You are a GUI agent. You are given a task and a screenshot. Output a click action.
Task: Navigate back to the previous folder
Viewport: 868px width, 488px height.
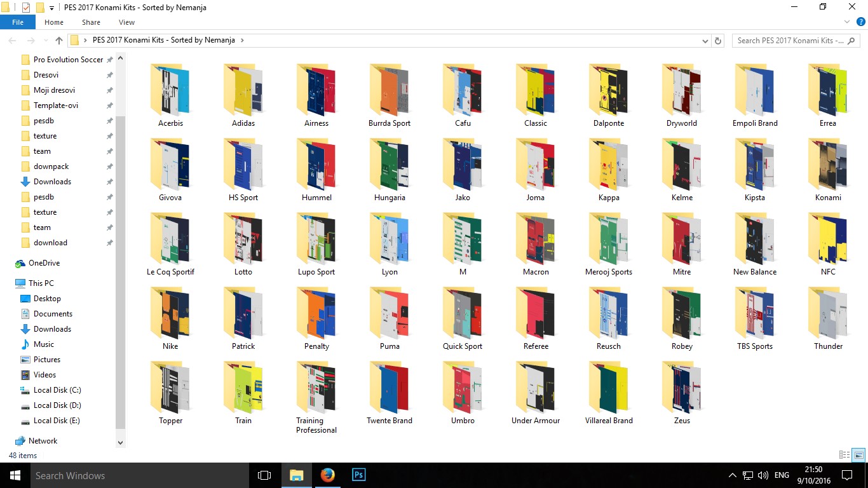click(12, 41)
